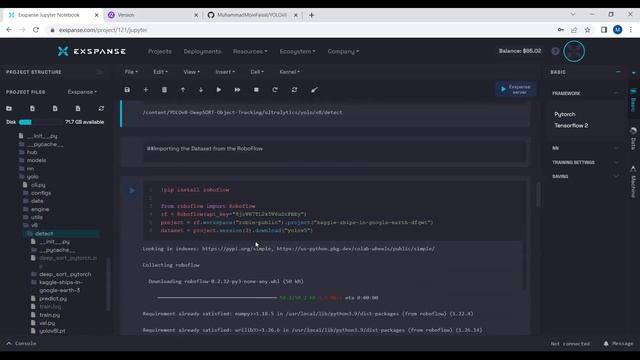This screenshot has width=640, height=360.
Task: Click the first file icon next to new folder
Action: (x=32, y=108)
